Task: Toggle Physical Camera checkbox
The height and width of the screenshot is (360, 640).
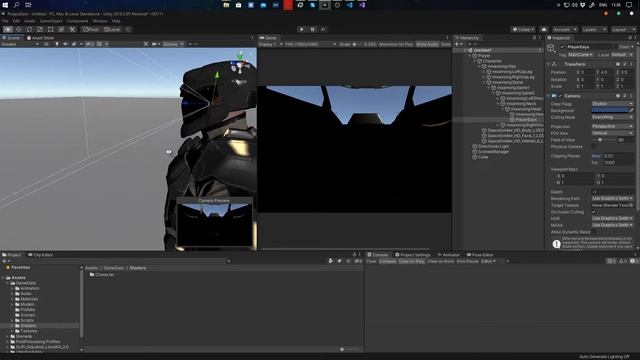Action: tap(594, 147)
